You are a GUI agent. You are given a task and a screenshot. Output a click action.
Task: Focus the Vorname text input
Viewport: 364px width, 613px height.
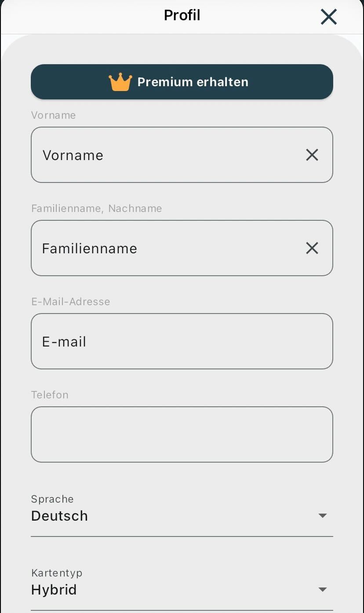click(167, 155)
